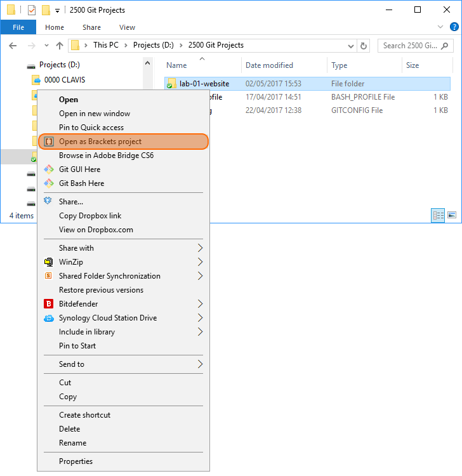Expand the ribbon with chevron
Viewport: 462px width, 476px height.
coord(440,27)
